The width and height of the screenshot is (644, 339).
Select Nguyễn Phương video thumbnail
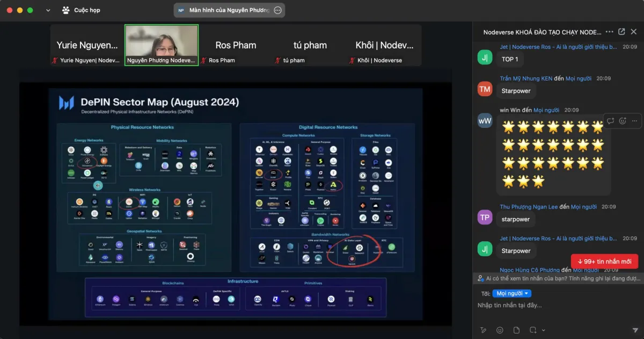(x=162, y=45)
